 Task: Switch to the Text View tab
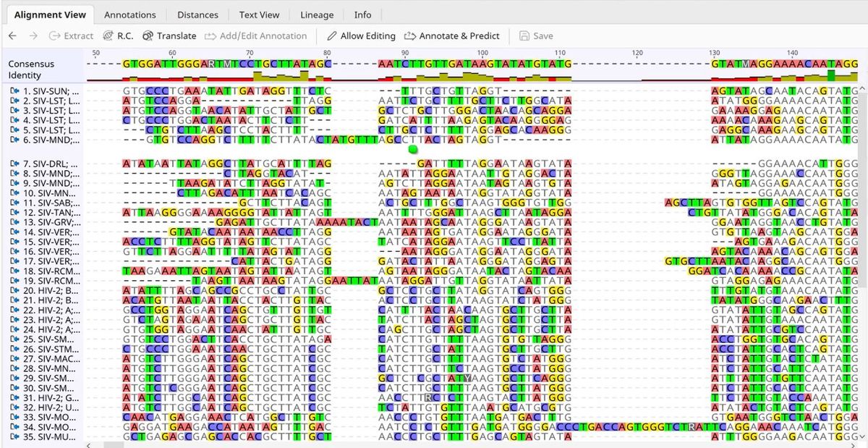[259, 14]
